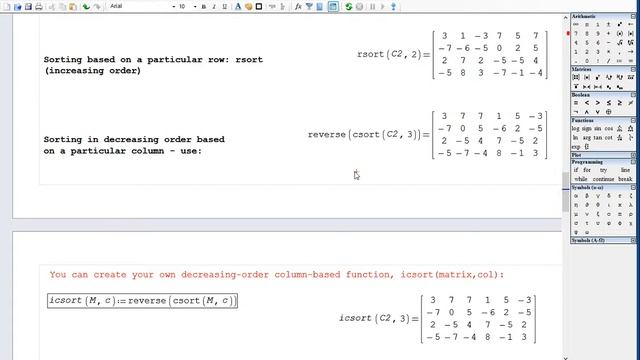Insert less-than-or-equal operator
Image resolution: width=640 pixels, height=360 pixels.
[609, 103]
